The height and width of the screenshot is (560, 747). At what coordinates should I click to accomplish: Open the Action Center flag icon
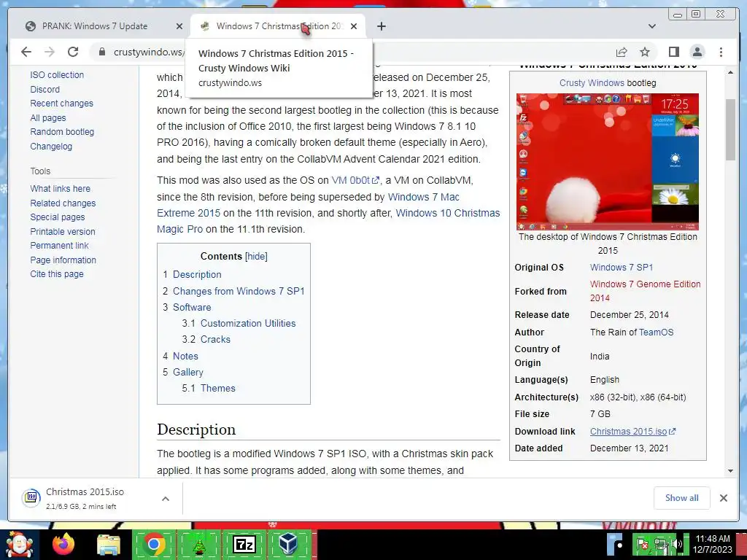coord(643,545)
